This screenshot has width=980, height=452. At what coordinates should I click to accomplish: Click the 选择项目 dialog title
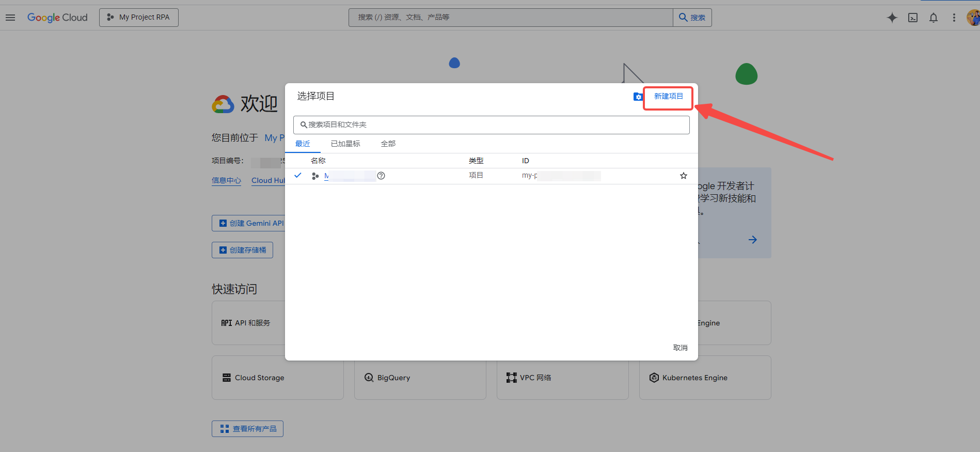tap(315, 96)
